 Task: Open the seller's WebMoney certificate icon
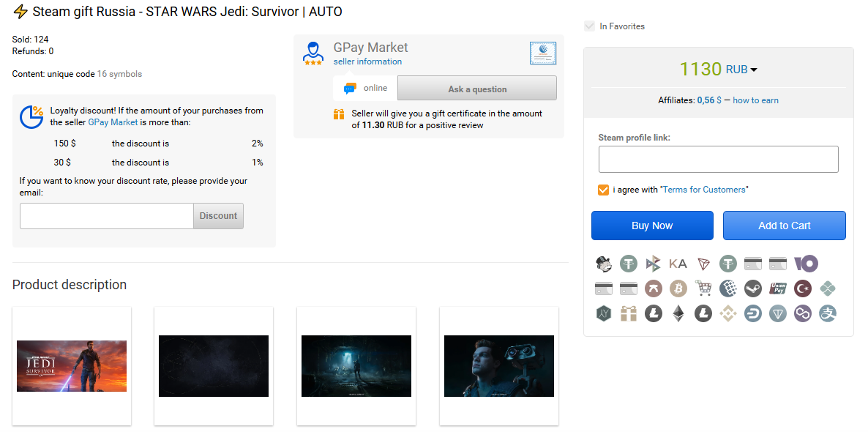tap(542, 53)
